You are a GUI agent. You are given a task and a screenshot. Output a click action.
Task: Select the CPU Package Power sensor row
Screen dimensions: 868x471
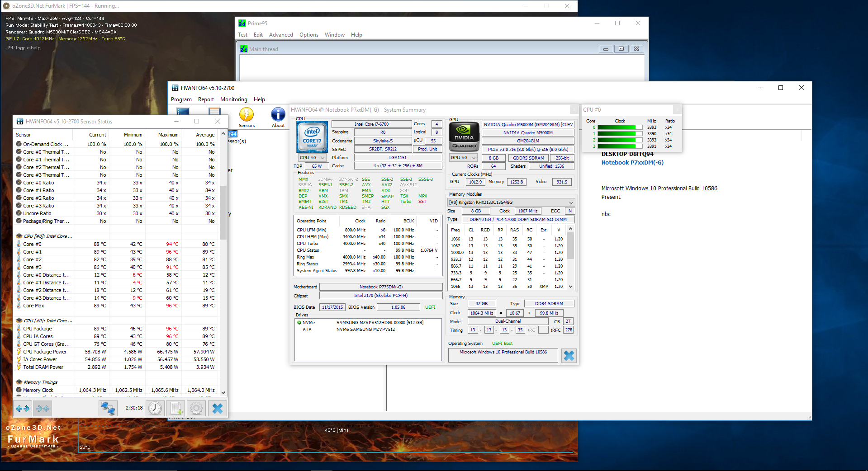116,352
